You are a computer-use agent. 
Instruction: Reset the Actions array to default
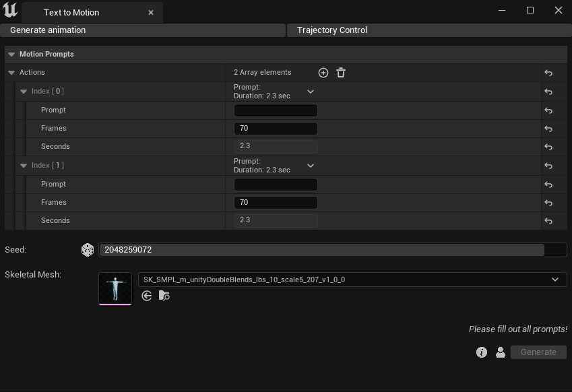548,73
